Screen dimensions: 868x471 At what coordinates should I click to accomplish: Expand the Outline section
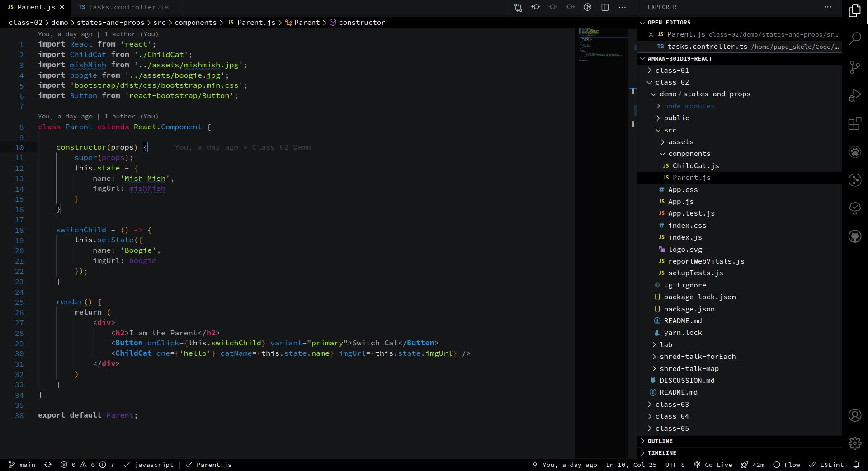coord(739,441)
